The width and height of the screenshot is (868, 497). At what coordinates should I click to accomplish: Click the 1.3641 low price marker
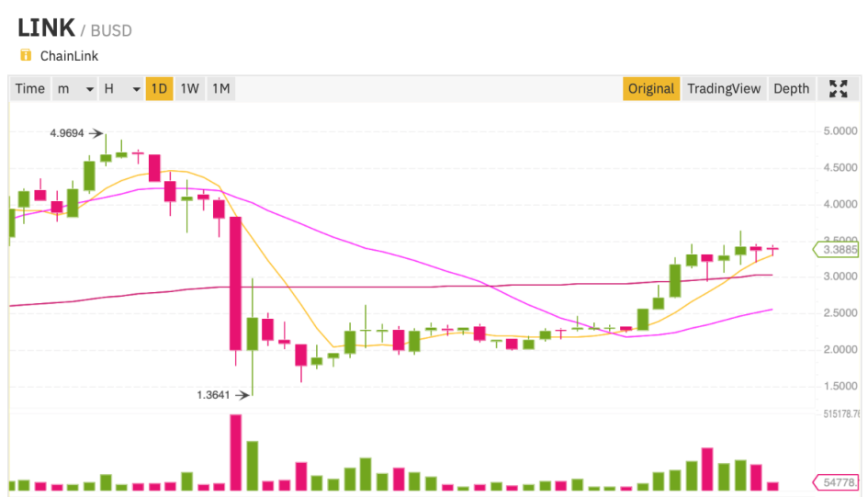(x=213, y=395)
